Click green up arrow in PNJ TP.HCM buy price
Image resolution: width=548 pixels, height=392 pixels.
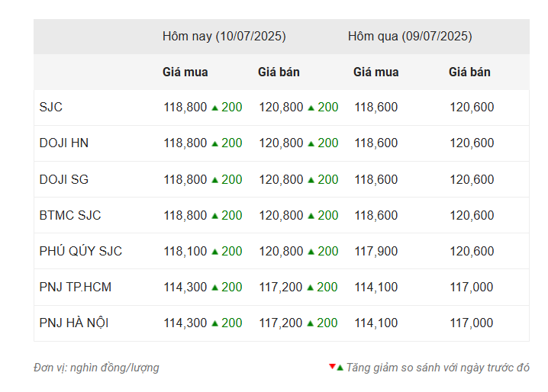[215, 288]
